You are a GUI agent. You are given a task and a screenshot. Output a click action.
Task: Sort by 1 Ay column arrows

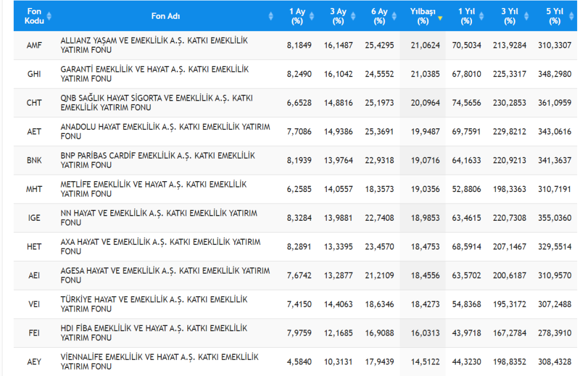click(x=311, y=17)
